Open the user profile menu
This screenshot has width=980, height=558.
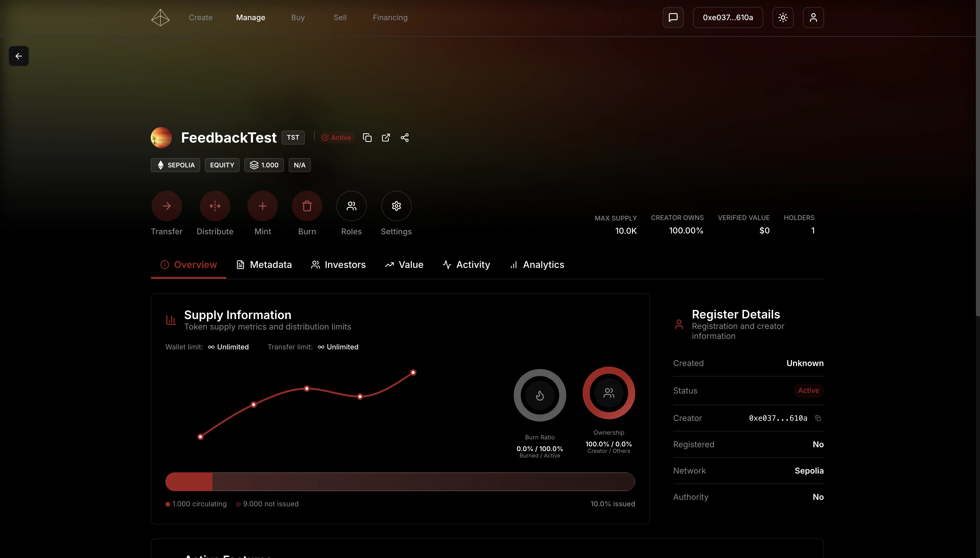coord(813,17)
